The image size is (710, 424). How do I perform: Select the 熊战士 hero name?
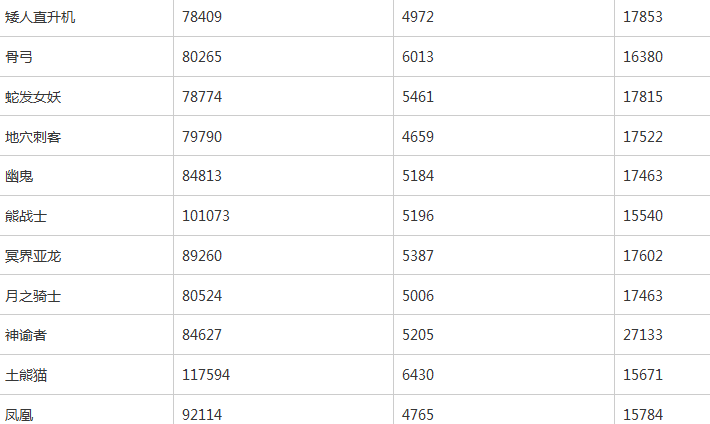[x=26, y=216]
